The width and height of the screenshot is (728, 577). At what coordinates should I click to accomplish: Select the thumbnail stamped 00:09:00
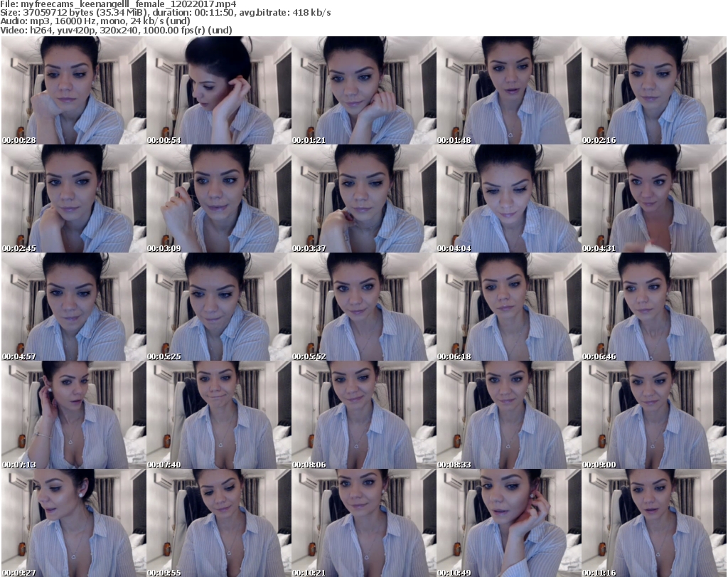point(654,415)
